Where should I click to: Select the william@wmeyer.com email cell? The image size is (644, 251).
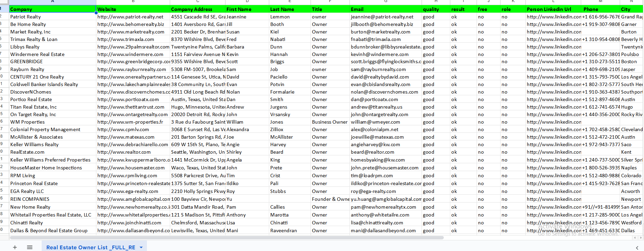click(386, 122)
